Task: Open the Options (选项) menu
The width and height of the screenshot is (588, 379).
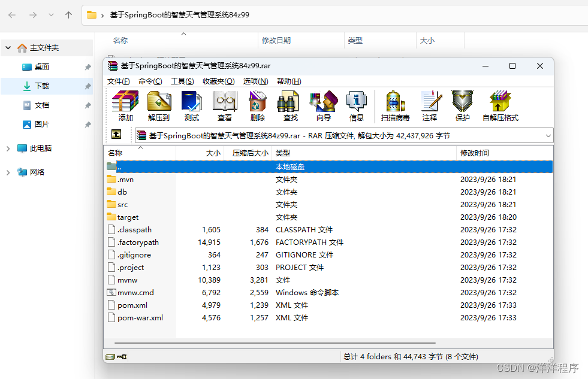Action: pos(256,81)
